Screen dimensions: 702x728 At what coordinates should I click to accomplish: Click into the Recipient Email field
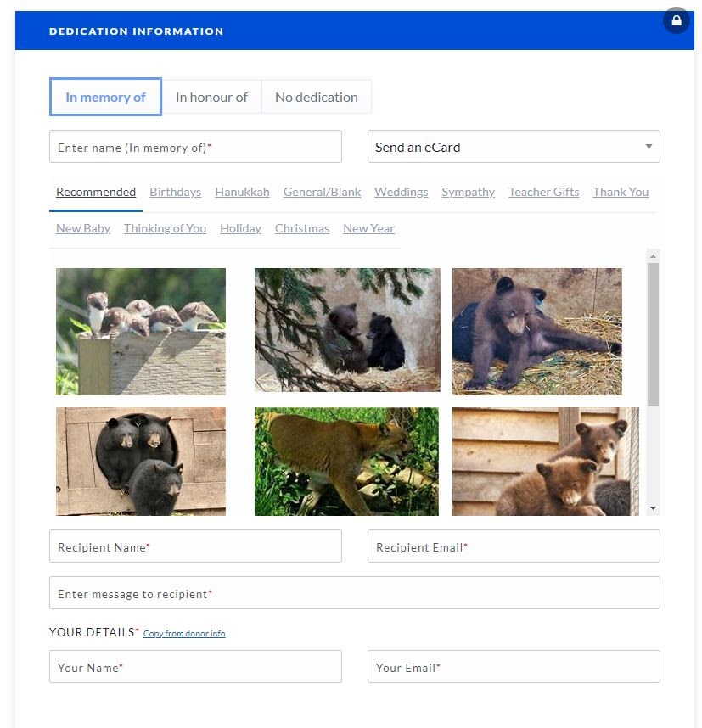coord(513,546)
